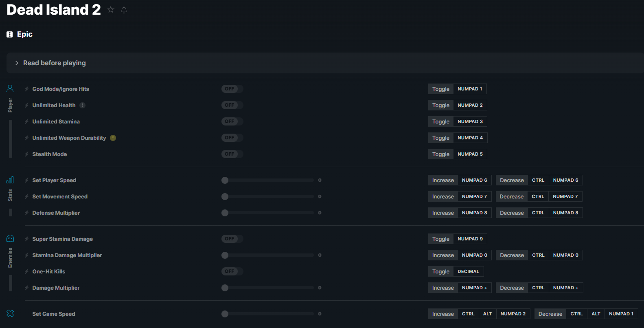The width and height of the screenshot is (644, 328).
Task: Switch on Stealth Mode
Action: [x=232, y=154]
